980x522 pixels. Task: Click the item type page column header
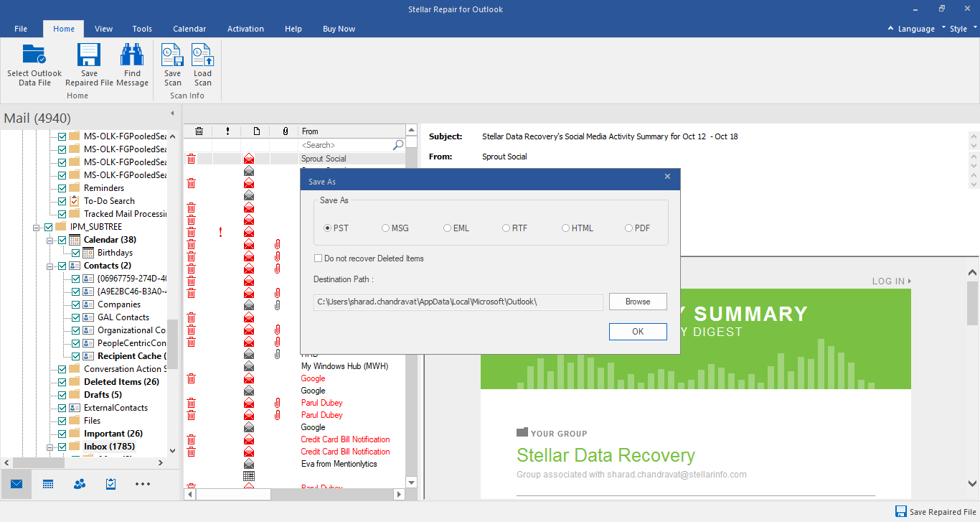256,131
